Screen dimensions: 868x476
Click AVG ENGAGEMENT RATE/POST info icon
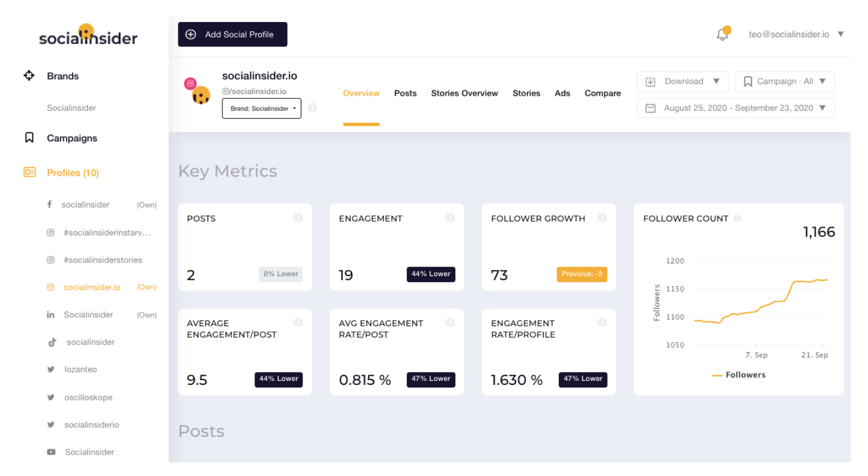450,322
